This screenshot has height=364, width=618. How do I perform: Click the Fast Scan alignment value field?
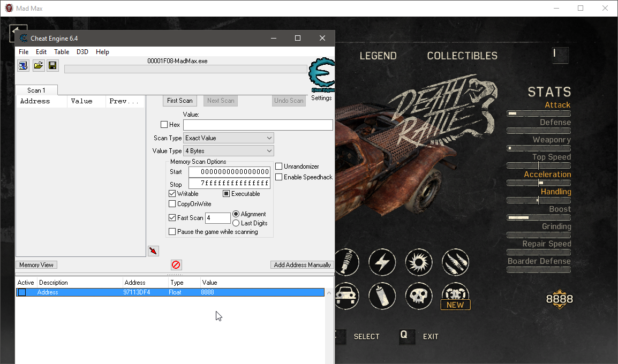pyautogui.click(x=218, y=218)
